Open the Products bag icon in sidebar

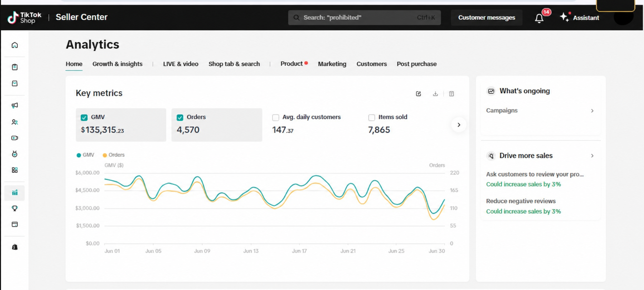pyautogui.click(x=14, y=83)
